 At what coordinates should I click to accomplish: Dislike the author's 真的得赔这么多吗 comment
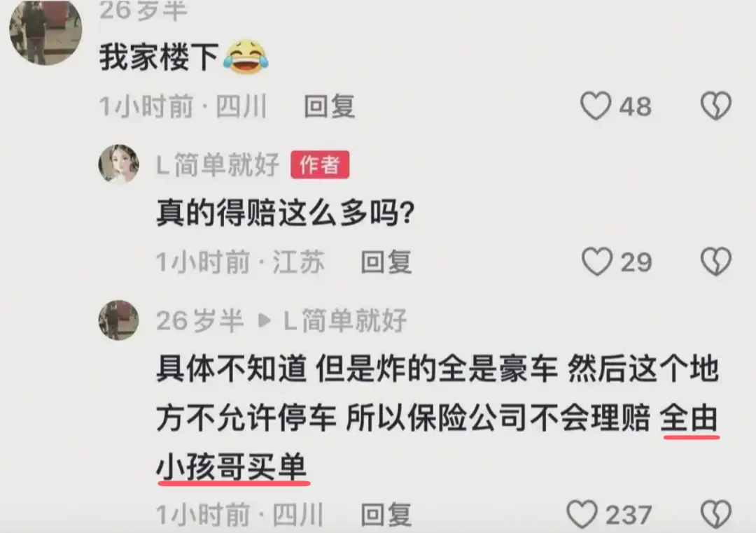click(716, 262)
